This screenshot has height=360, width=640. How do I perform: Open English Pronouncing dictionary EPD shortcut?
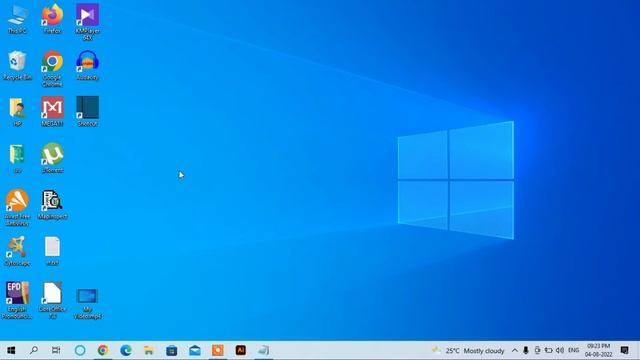(17, 300)
